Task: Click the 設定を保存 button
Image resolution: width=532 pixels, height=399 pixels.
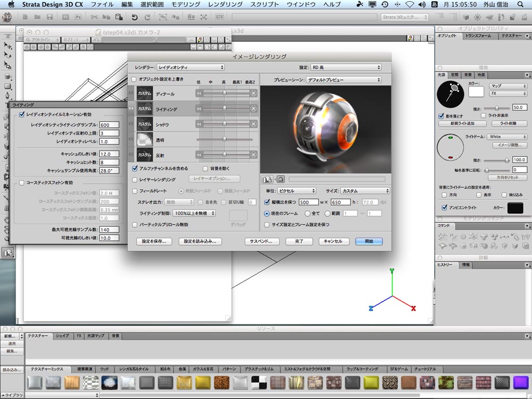Action: (x=154, y=241)
